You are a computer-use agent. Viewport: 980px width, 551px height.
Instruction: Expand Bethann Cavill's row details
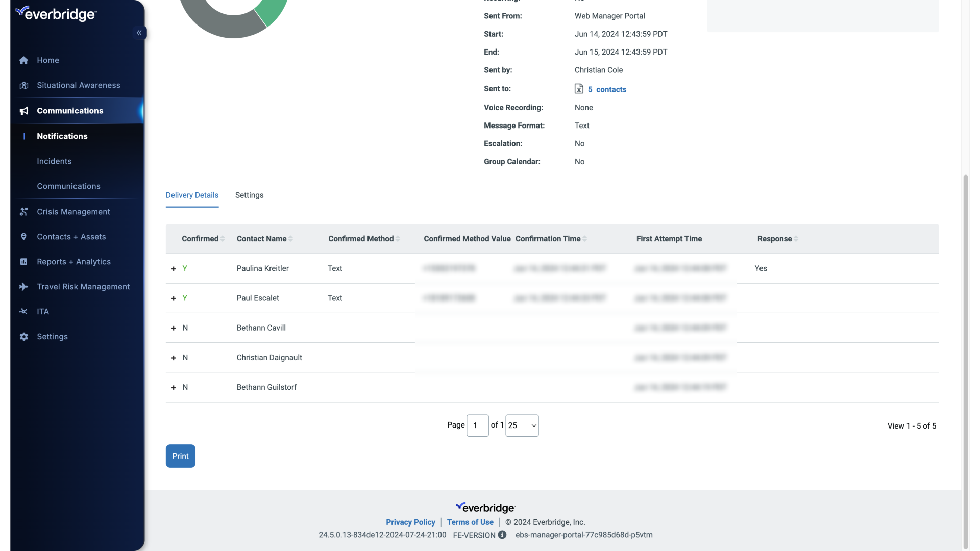click(173, 328)
